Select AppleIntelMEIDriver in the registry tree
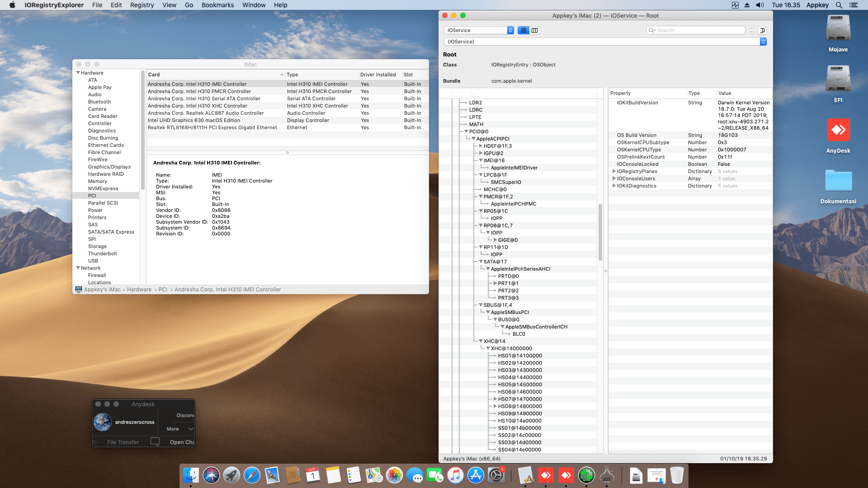Screen dimensions: 868x488 (x=514, y=168)
